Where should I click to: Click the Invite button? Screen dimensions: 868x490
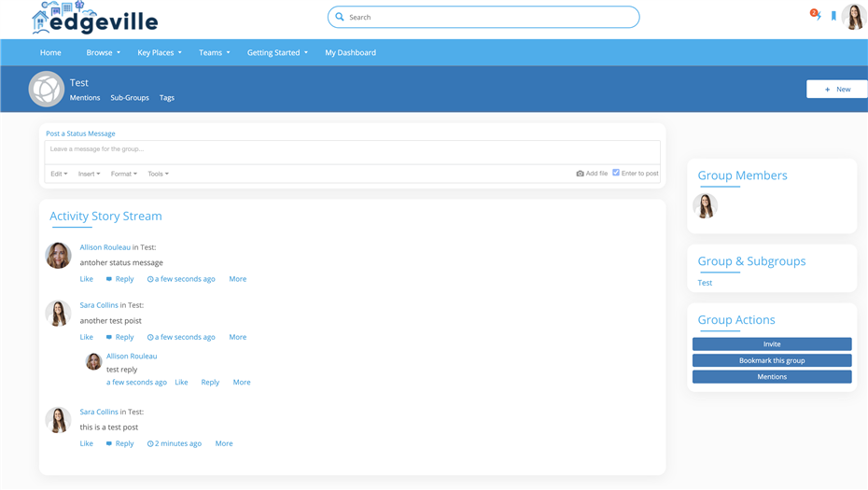[772, 344]
